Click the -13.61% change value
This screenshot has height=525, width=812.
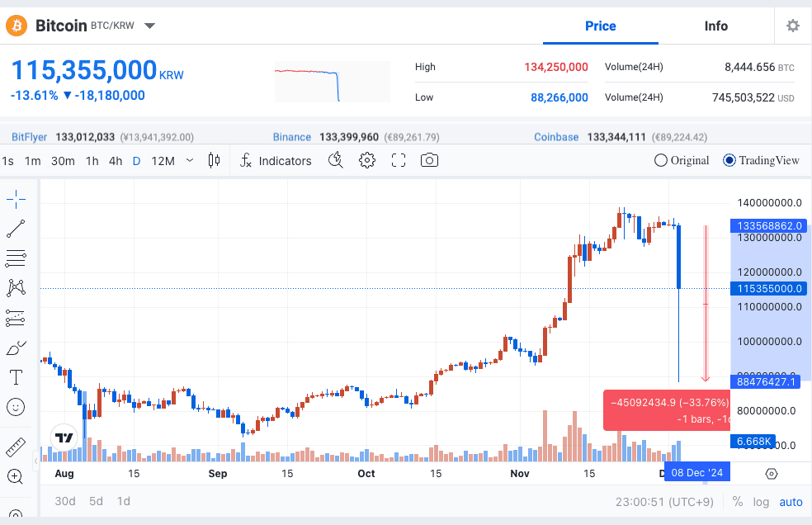[x=34, y=96]
